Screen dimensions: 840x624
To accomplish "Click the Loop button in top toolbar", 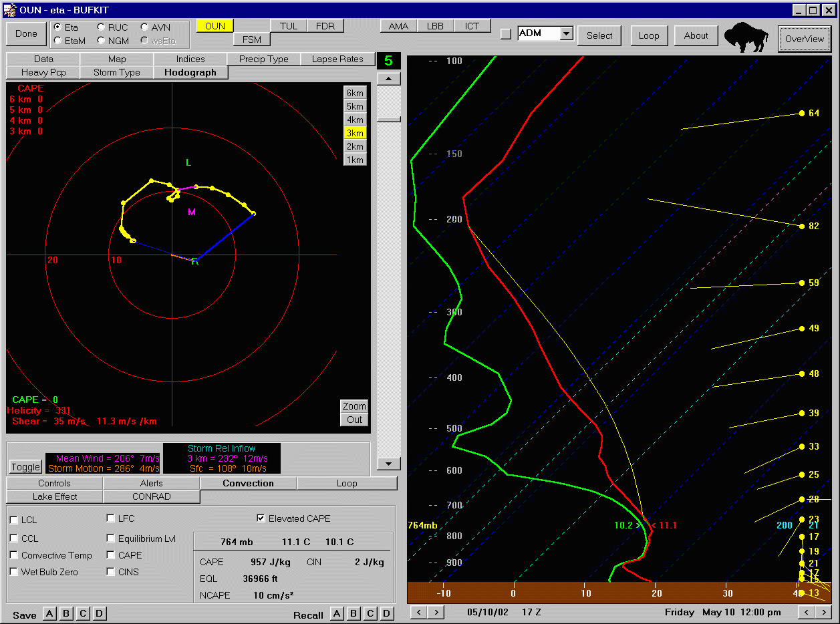I will [x=648, y=36].
